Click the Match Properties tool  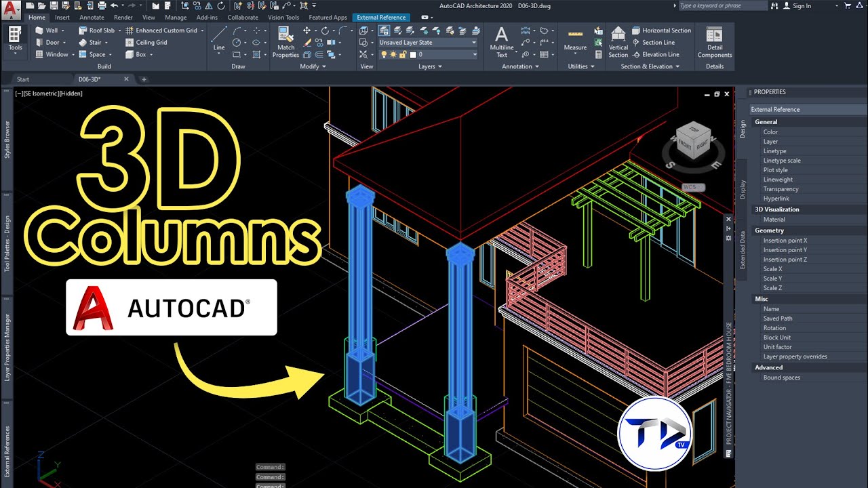(285, 42)
